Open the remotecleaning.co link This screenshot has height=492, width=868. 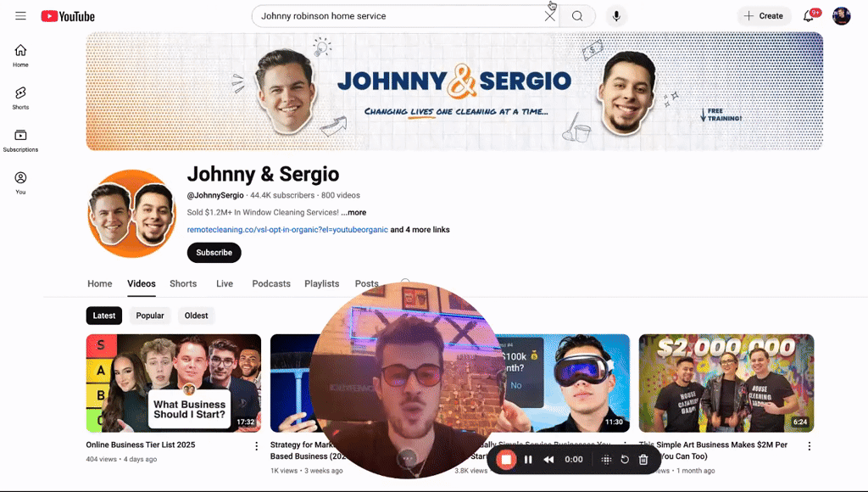point(287,229)
